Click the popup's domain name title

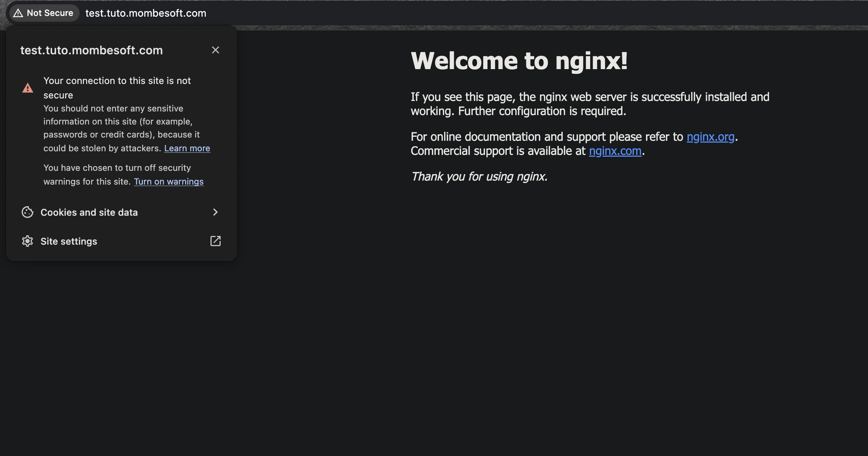coord(92,50)
